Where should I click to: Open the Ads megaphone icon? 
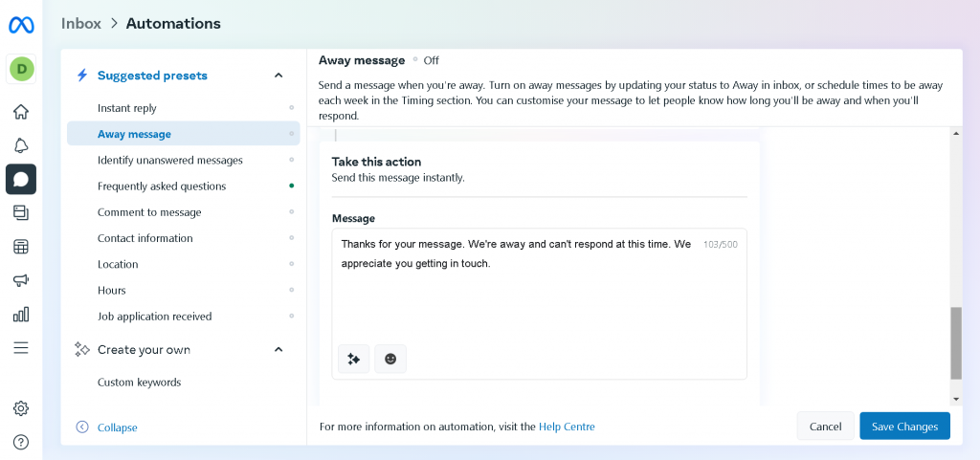pyautogui.click(x=21, y=280)
